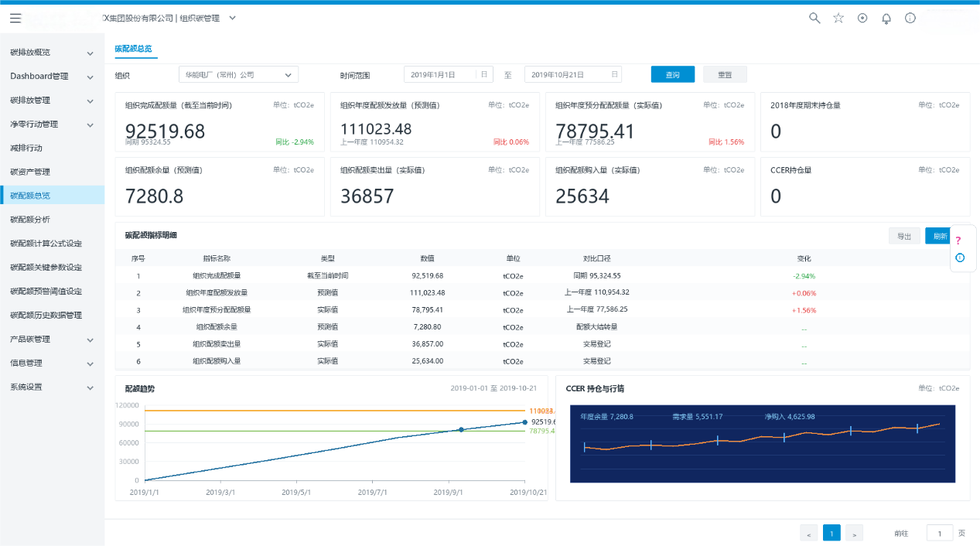This screenshot has height=546, width=980.
Task: Go to next page arrow
Action: click(854, 534)
